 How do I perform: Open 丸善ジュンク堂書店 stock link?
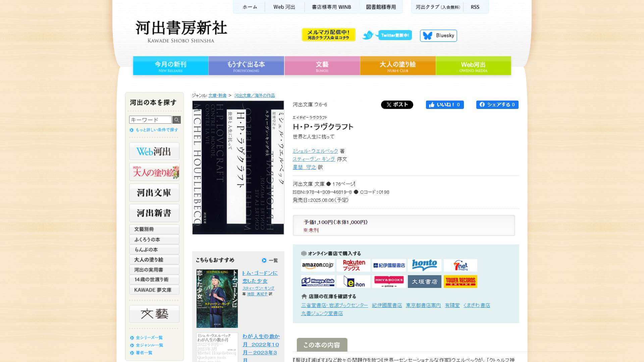point(322,313)
